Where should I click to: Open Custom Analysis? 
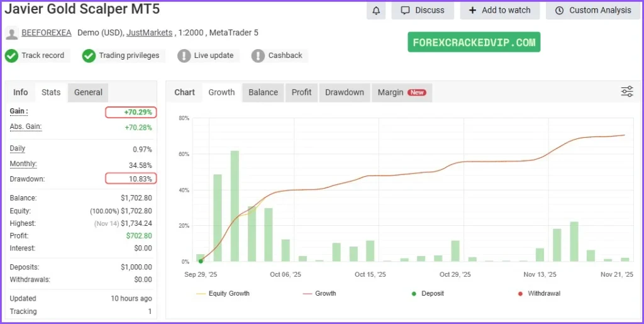(592, 10)
